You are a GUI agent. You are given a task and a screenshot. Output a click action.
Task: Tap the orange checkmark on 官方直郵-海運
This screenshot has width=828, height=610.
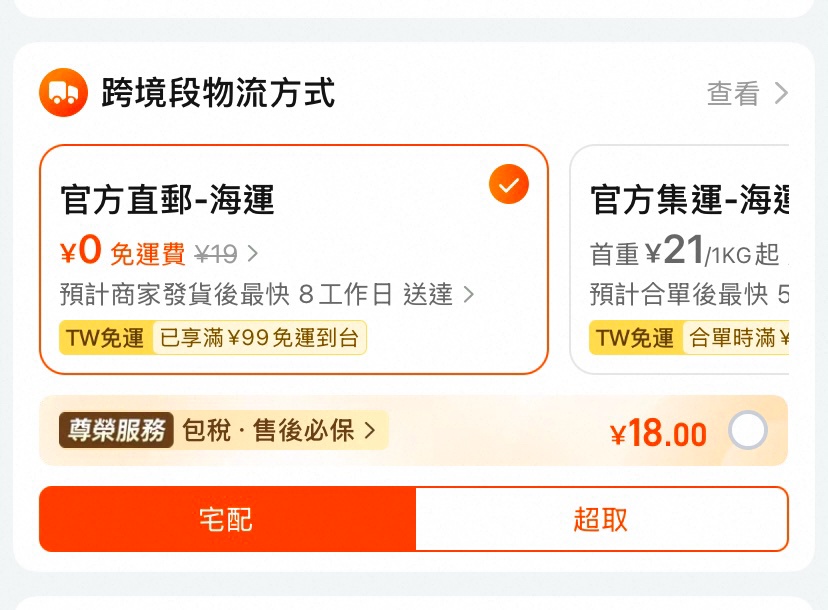pyautogui.click(x=509, y=185)
